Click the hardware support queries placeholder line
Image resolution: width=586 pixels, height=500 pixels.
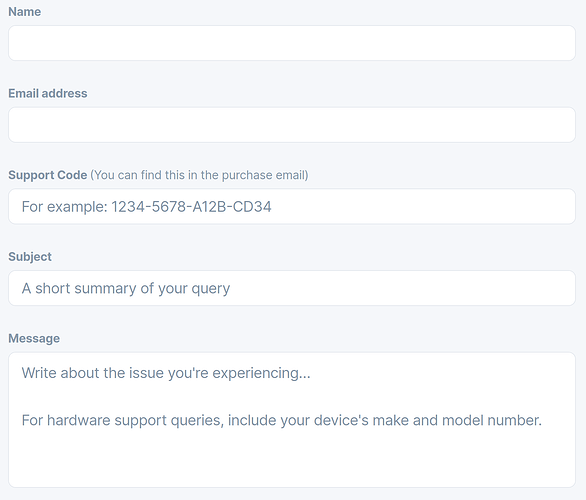(x=282, y=420)
